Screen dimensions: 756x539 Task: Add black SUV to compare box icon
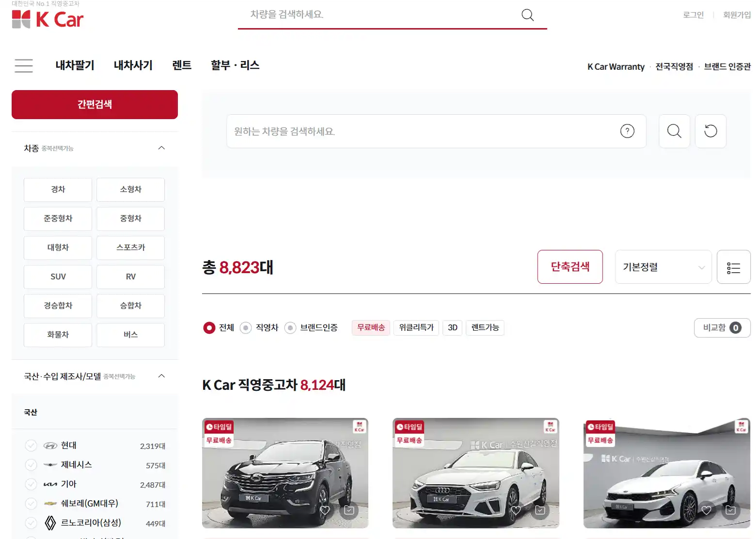click(349, 510)
